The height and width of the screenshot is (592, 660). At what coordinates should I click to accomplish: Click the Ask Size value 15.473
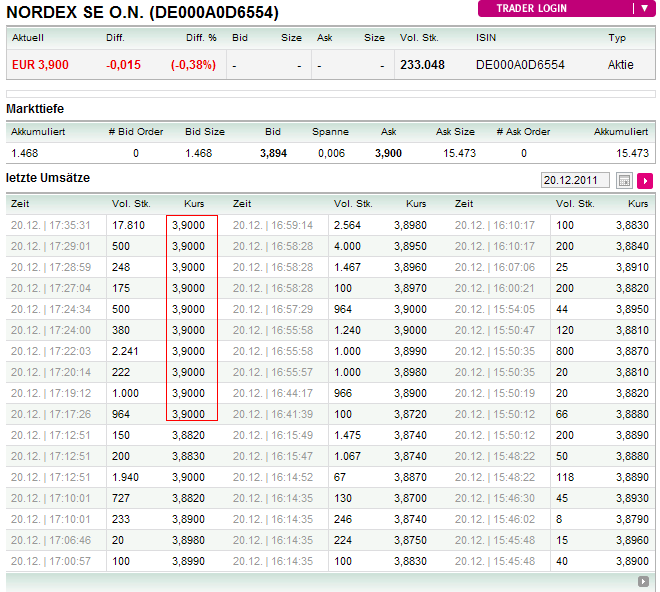click(x=459, y=153)
